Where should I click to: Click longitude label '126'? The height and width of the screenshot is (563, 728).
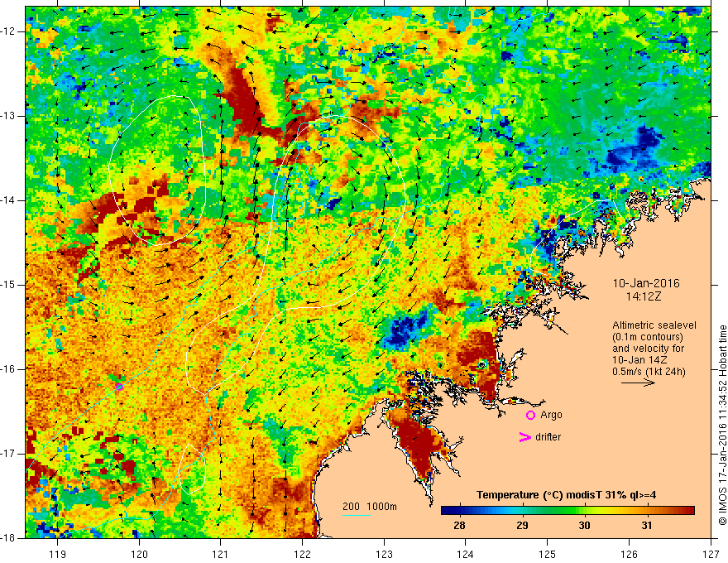click(x=629, y=554)
